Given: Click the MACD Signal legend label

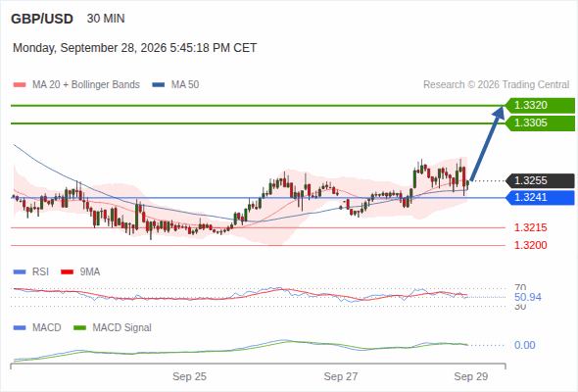Looking at the screenshot, I should coord(122,328).
